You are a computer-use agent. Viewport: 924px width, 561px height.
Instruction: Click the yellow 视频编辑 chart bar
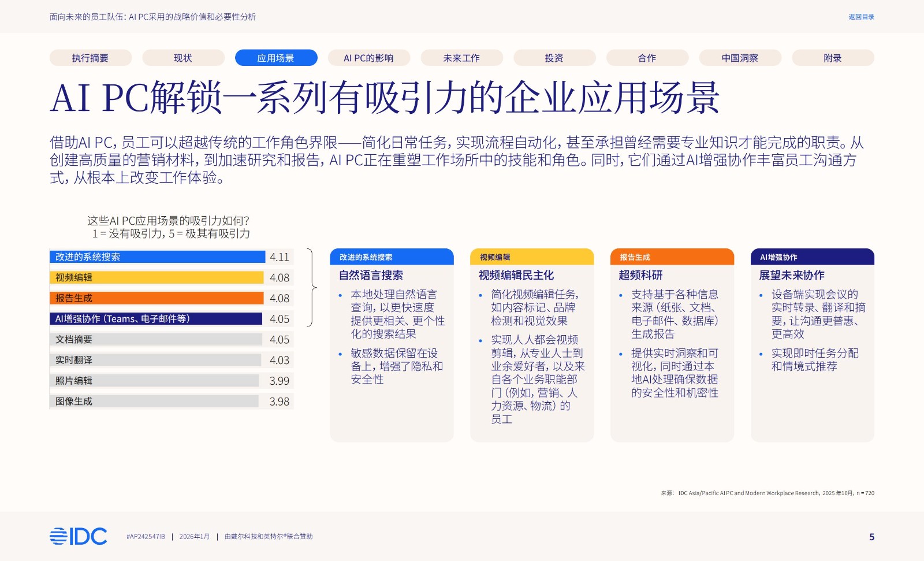click(x=157, y=278)
